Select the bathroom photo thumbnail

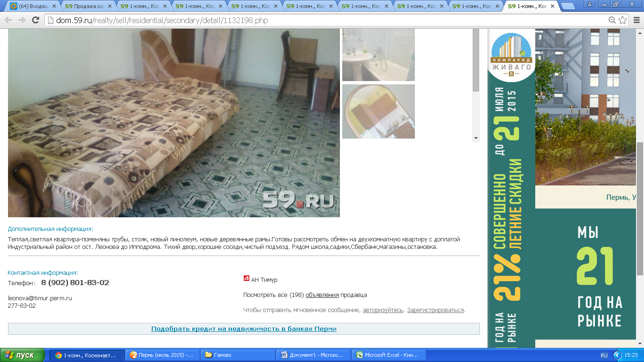coord(379,55)
